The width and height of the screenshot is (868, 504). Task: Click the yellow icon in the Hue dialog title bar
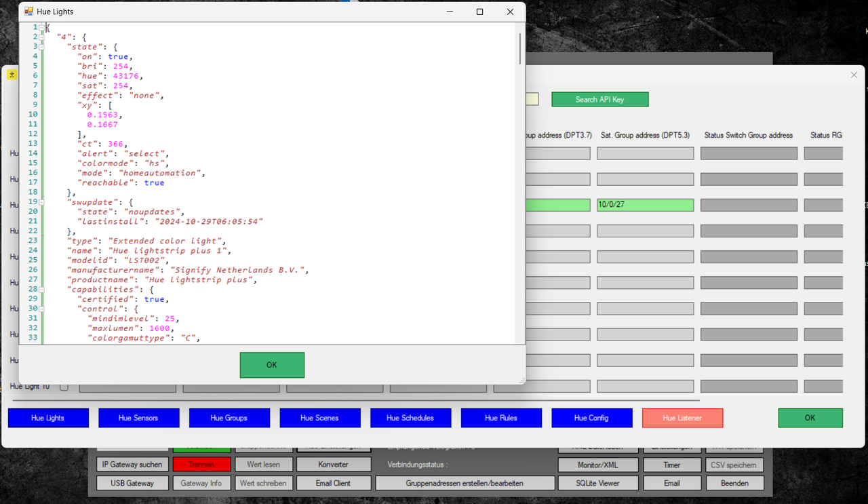[x=12, y=75]
